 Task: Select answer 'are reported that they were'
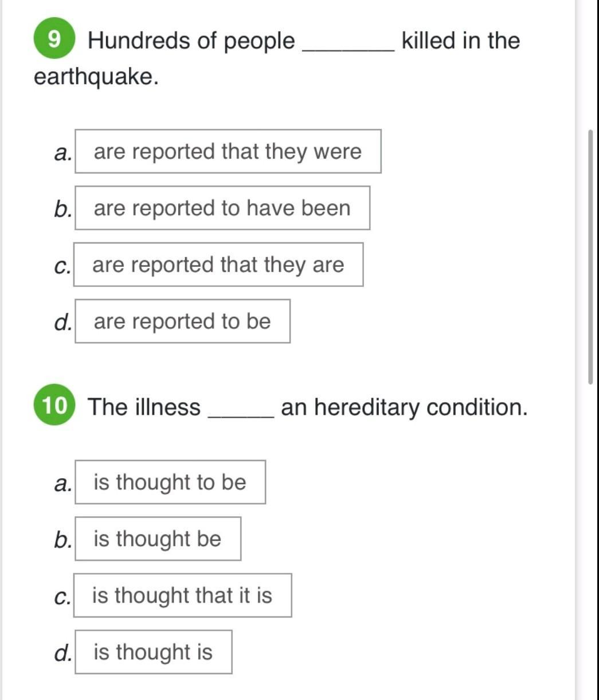pos(228,152)
